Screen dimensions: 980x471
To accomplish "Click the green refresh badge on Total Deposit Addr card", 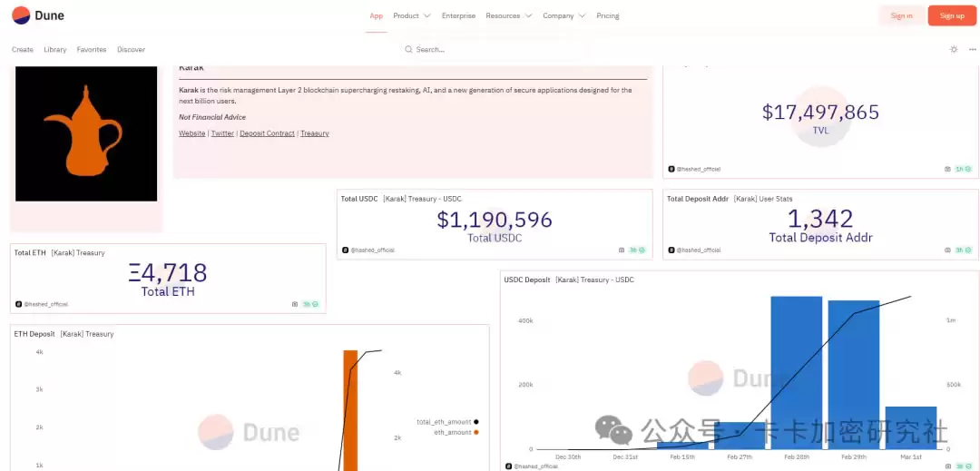I will [x=964, y=250].
